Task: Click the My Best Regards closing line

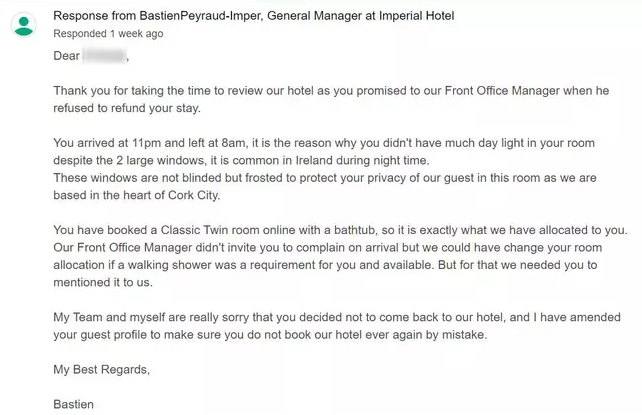Action: 101,370
